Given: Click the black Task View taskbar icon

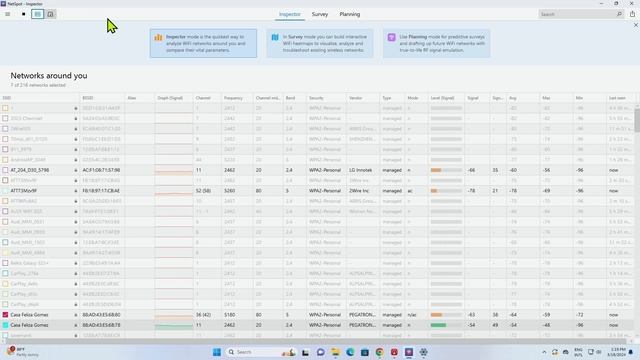Looking at the screenshot, I should pos(305,352).
